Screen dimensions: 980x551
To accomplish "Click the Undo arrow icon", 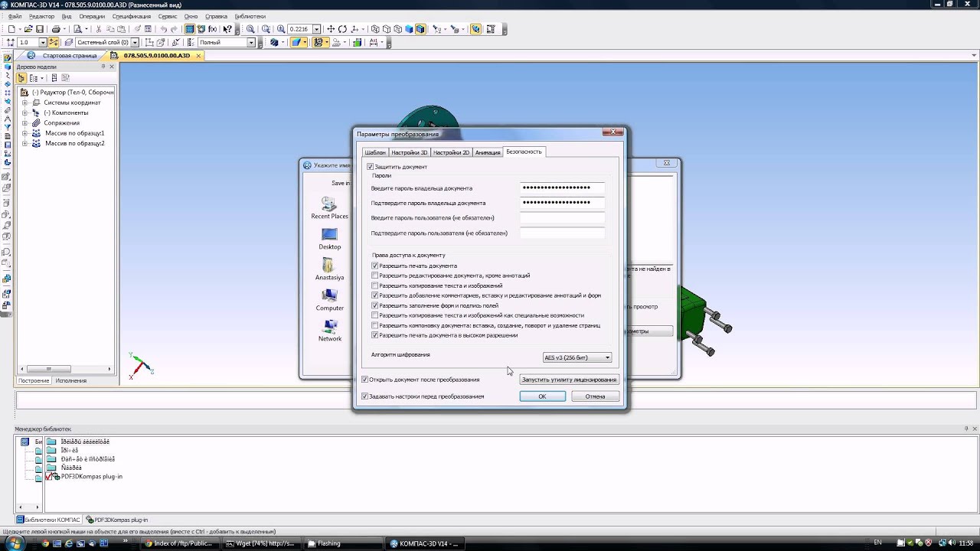I will pos(163,29).
